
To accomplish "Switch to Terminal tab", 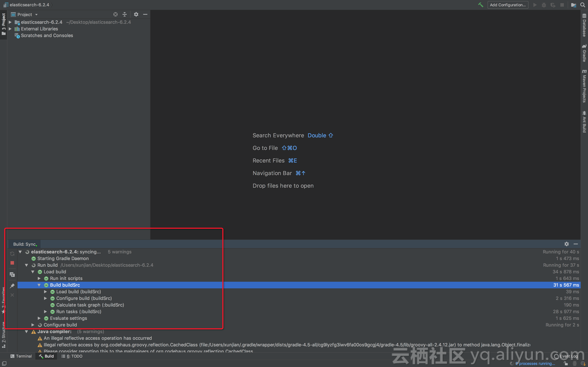I will [21, 356].
